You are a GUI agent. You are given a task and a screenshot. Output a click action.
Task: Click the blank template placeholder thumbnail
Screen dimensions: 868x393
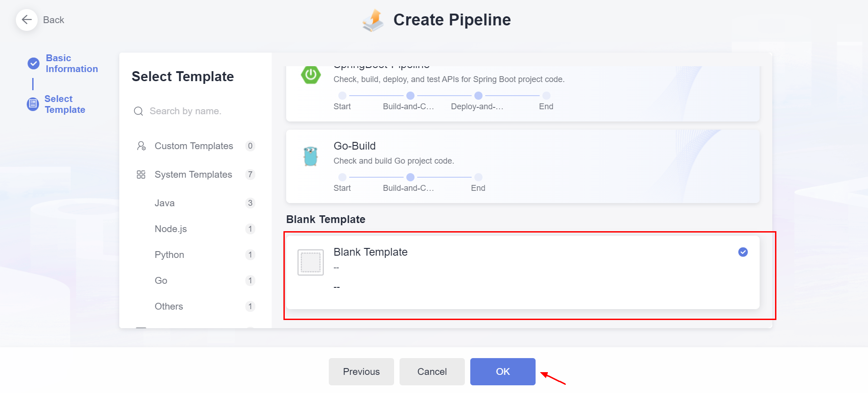(x=311, y=262)
